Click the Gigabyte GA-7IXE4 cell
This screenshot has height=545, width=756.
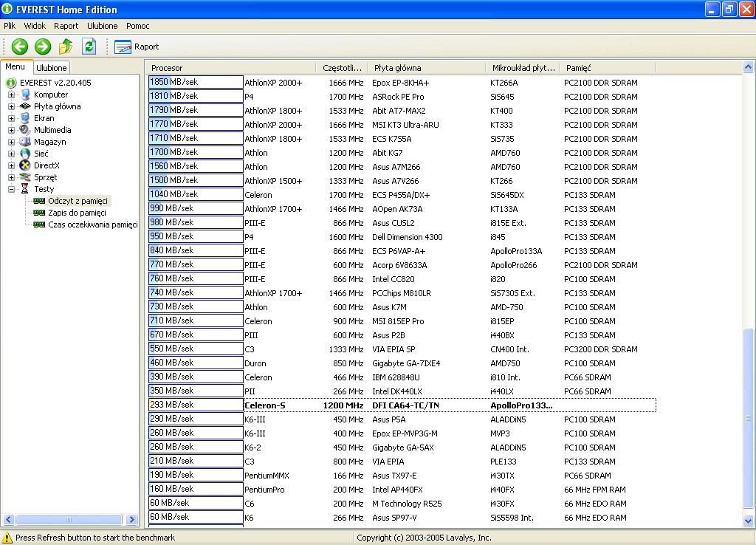406,363
